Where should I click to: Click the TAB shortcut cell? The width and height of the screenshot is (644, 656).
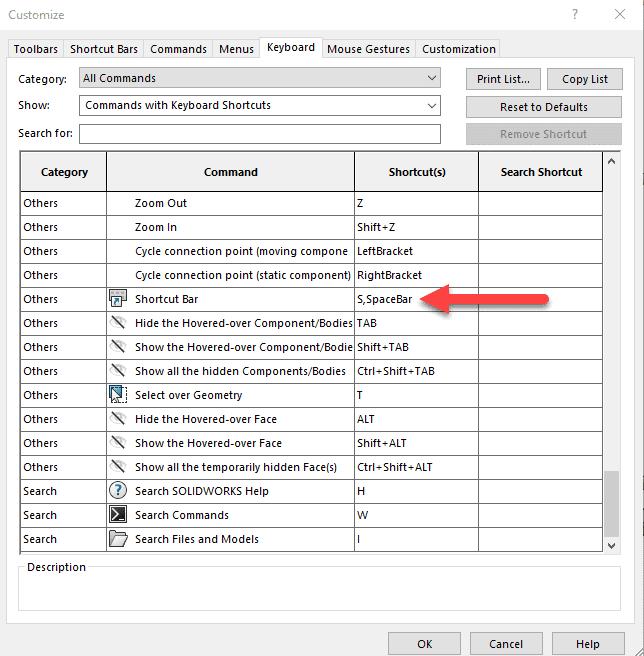(x=416, y=323)
